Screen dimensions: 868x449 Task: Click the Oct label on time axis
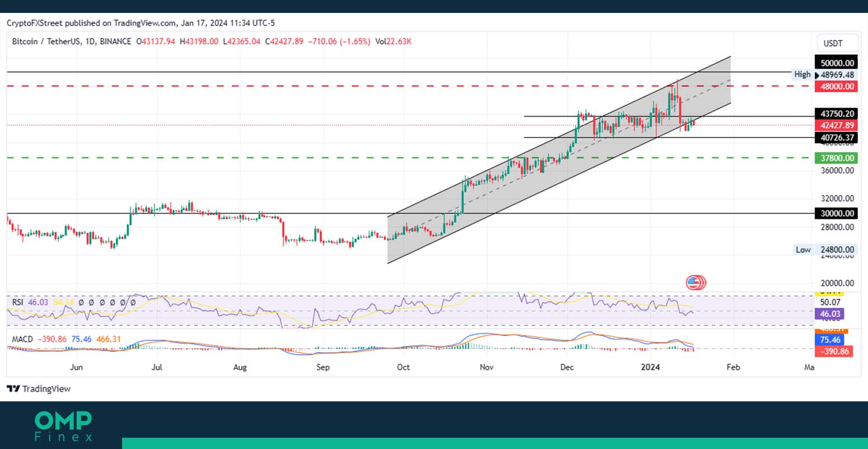pyautogui.click(x=403, y=367)
